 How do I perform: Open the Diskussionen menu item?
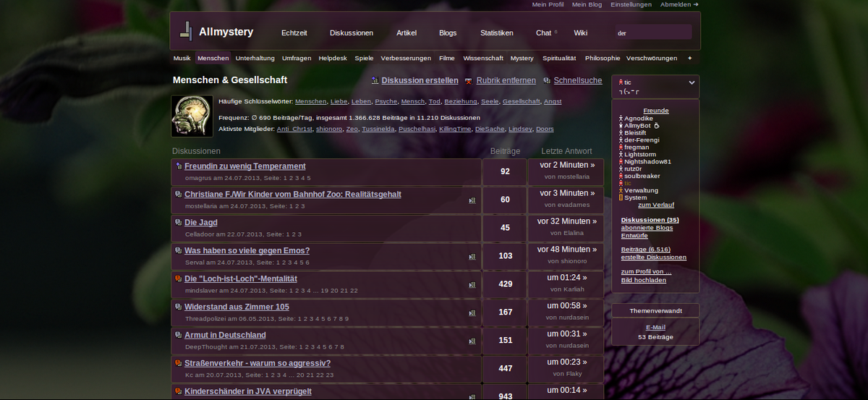pyautogui.click(x=352, y=33)
